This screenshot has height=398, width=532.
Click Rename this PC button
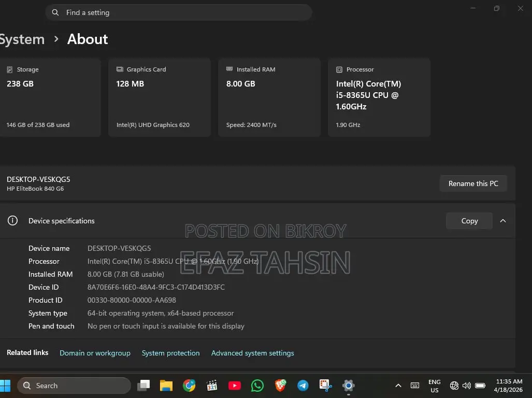473,183
